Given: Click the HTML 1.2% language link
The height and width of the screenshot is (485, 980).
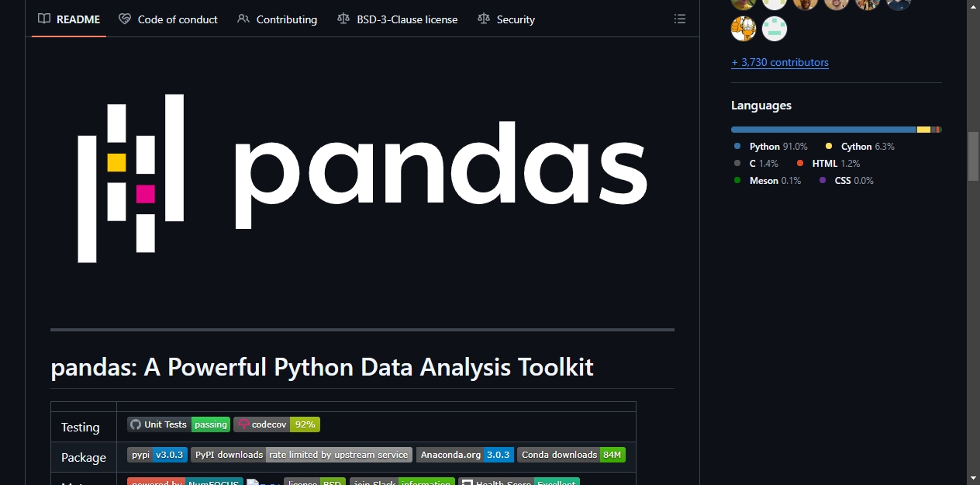Looking at the screenshot, I should coord(828,163).
